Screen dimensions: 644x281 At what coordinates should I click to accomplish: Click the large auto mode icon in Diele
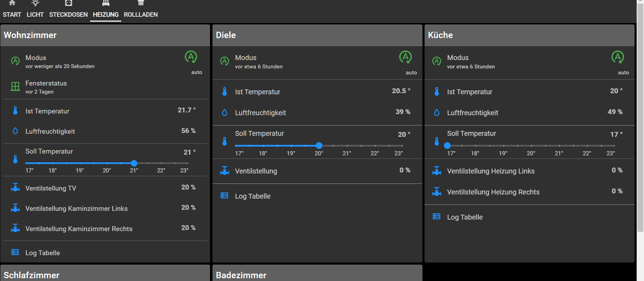click(x=405, y=57)
